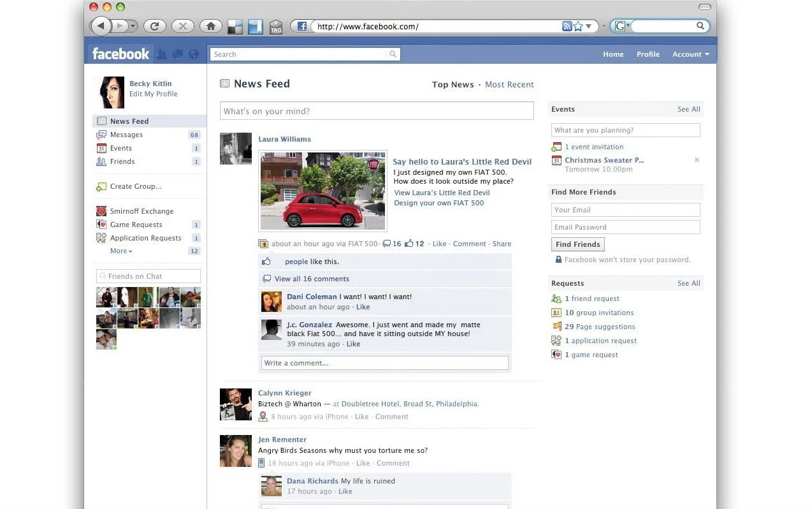
Task: Open Jen Rementer's profile photo
Action: point(236,451)
